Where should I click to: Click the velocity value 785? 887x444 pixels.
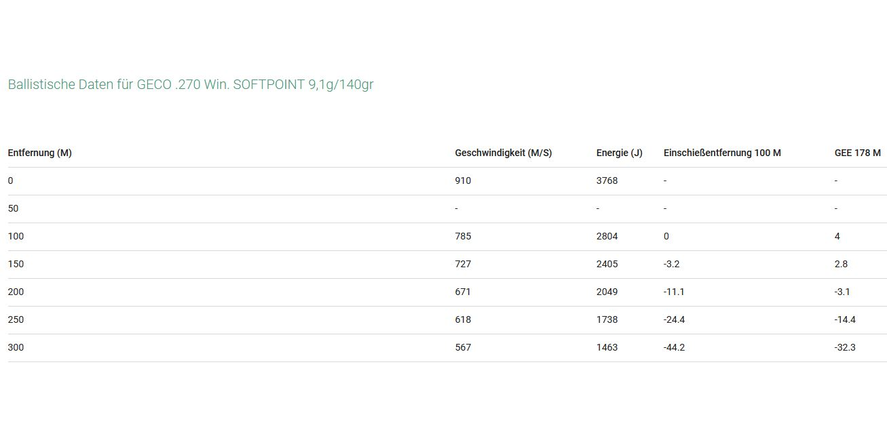pyautogui.click(x=463, y=237)
